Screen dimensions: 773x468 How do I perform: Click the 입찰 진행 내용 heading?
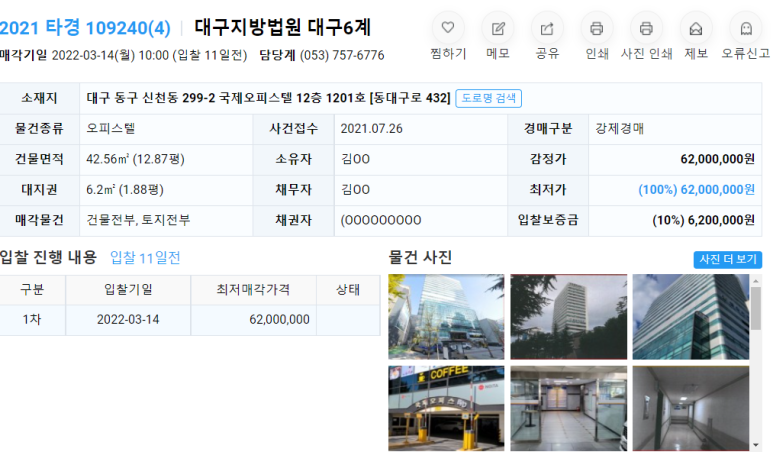48,257
